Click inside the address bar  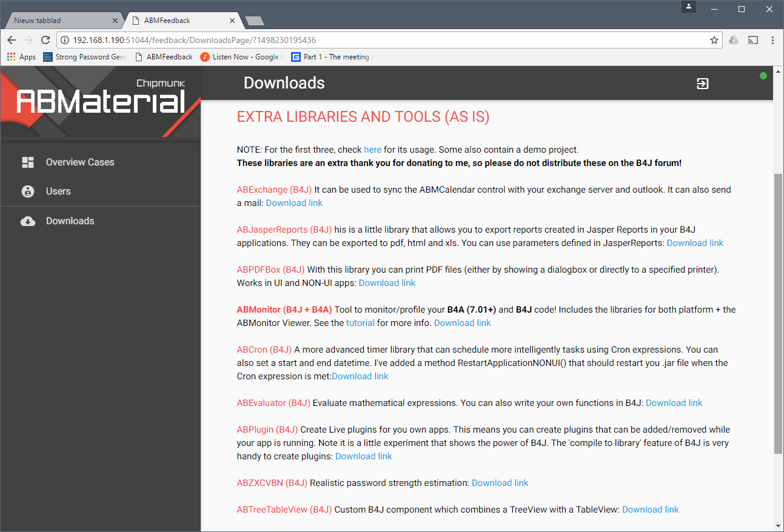click(x=243, y=39)
